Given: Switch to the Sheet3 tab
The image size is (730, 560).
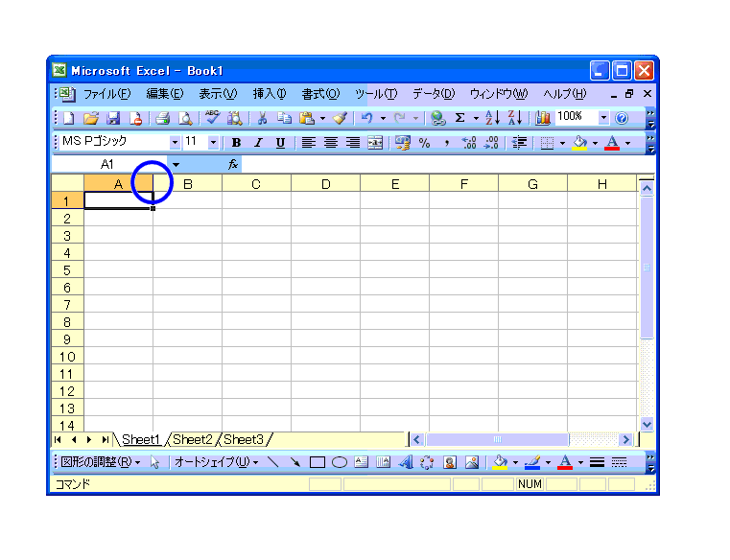Looking at the screenshot, I should click(244, 439).
